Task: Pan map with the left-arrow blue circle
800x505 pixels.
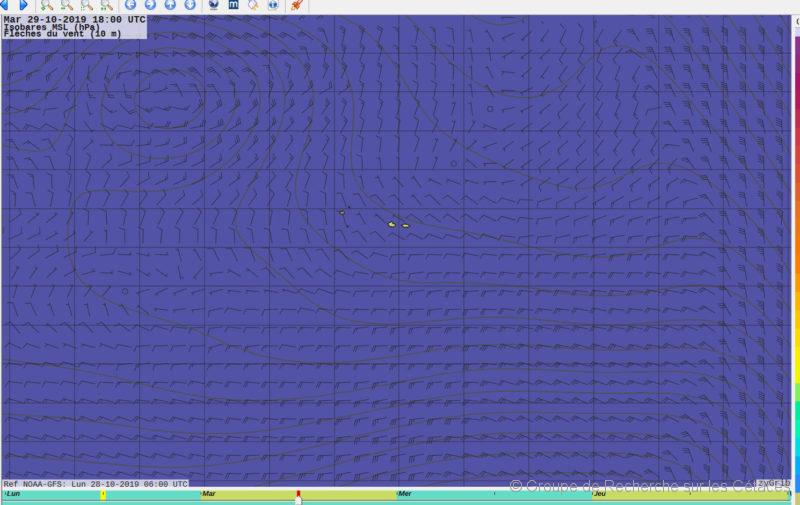Action: [x=130, y=5]
